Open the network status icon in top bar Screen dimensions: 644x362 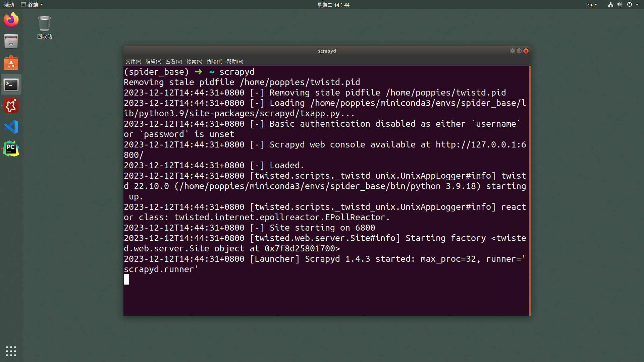[x=610, y=5]
